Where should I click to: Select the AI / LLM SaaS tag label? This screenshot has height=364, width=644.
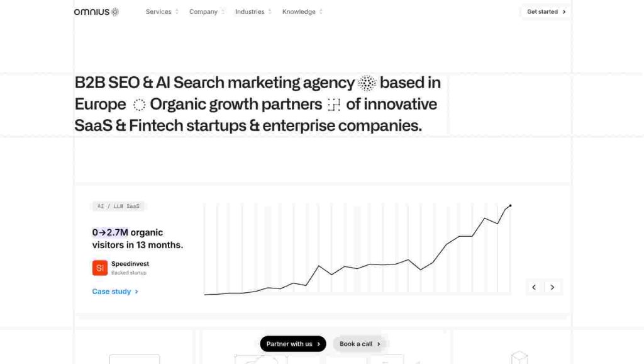(118, 206)
